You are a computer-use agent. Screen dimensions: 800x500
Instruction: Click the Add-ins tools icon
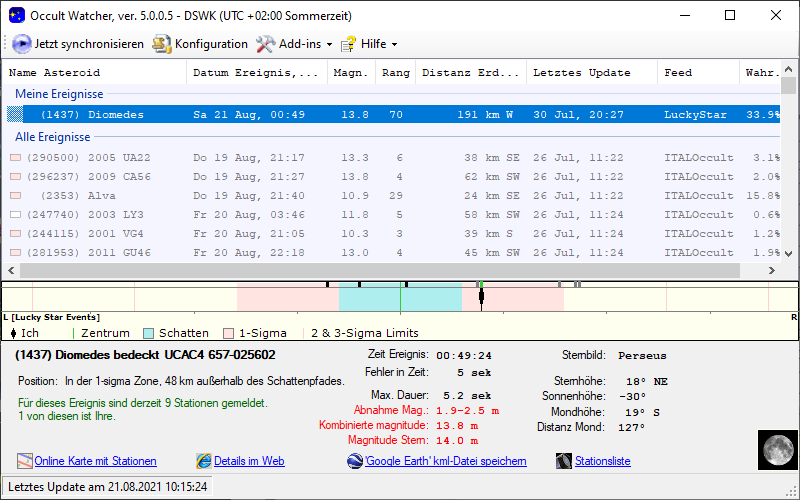click(x=265, y=44)
